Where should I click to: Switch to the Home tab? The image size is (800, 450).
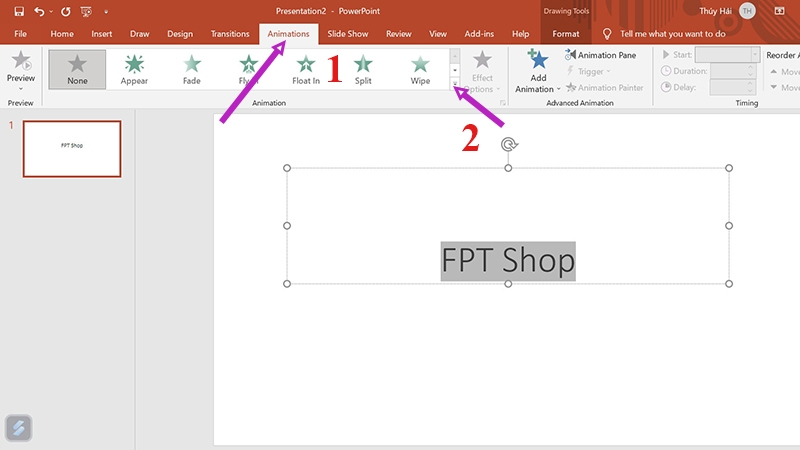click(x=62, y=34)
